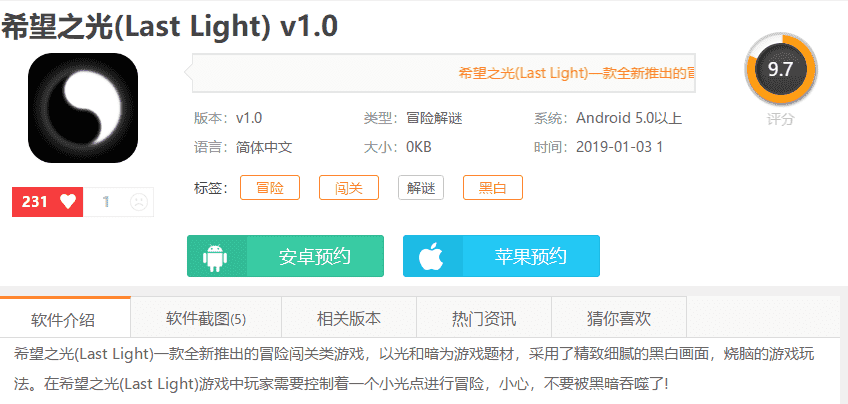Click the red heart like icon
The image size is (848, 404).
point(68,201)
